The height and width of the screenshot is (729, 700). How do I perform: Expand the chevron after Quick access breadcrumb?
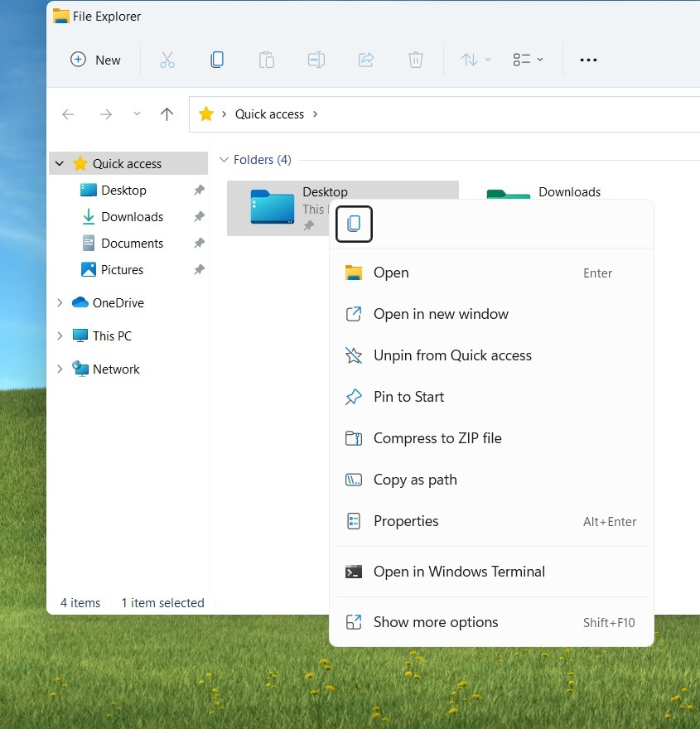[x=315, y=114]
